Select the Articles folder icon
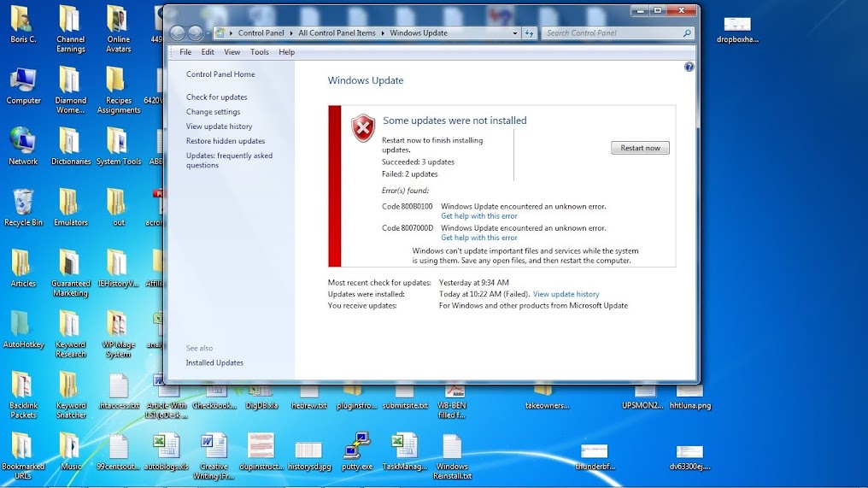This screenshot has height=488, width=868. pyautogui.click(x=23, y=268)
